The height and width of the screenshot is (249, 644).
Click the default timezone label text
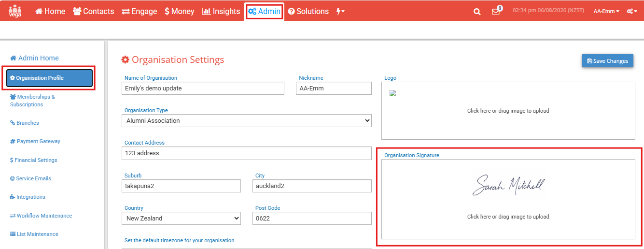pyautogui.click(x=179, y=240)
